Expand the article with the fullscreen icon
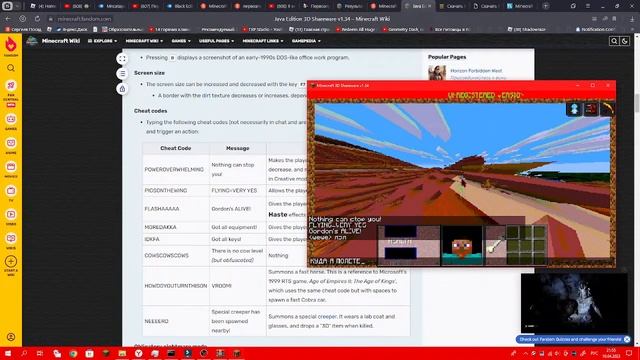The image size is (640, 360). 122,59
